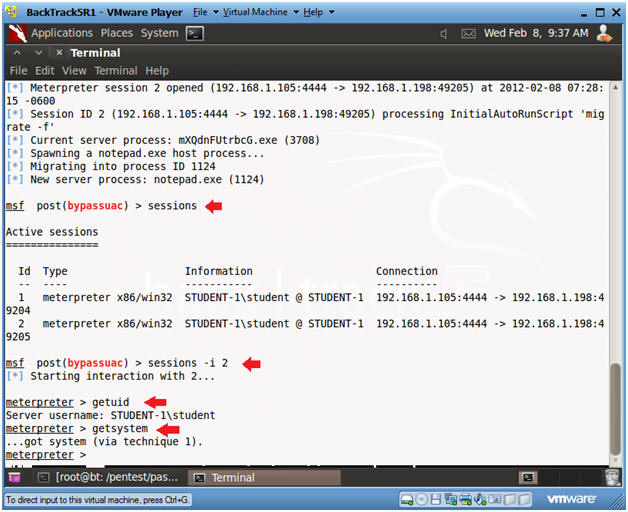Image resolution: width=628 pixels, height=512 pixels.
Task: Click the VMware CD/DVD drive device icon
Action: pos(421,499)
